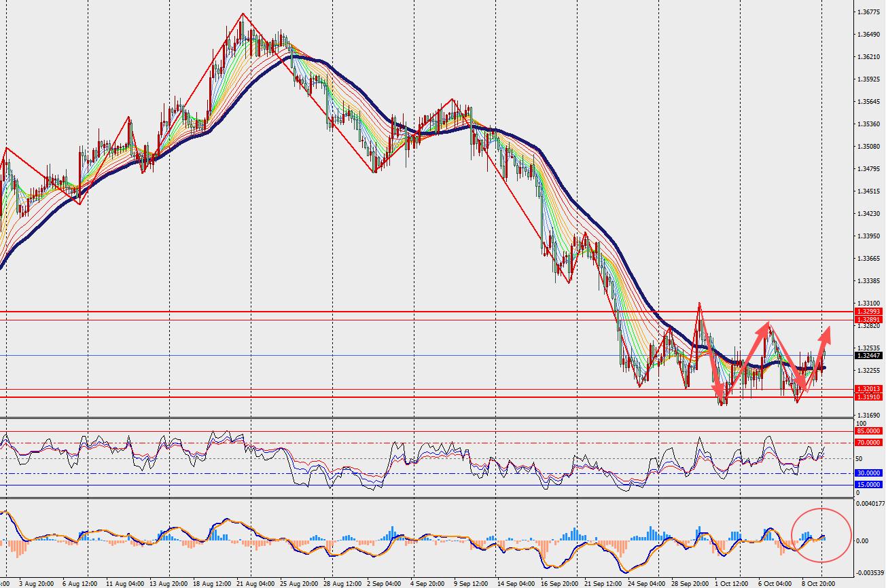886x588 pixels.
Task: Click the 9 Sep 12:00 time label
Action: (x=470, y=583)
